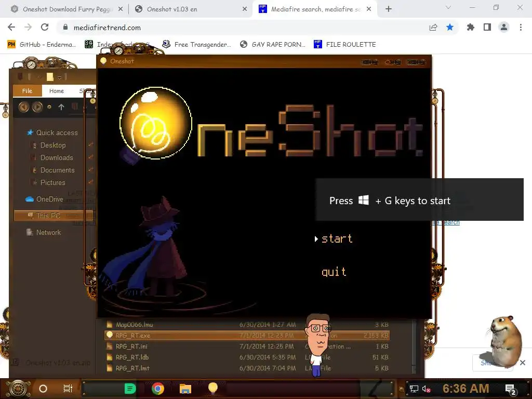Open the steampunk Start button
The width and height of the screenshot is (532, 399).
click(x=18, y=389)
